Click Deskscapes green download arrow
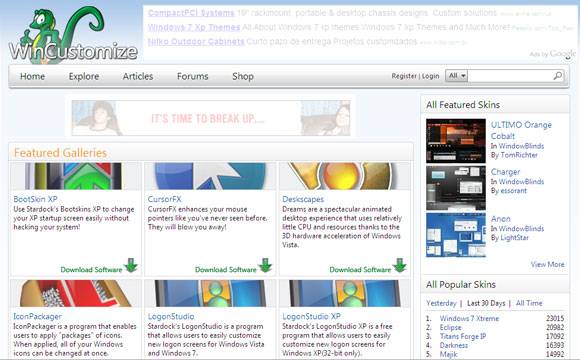The width and height of the screenshot is (580, 360). (400, 265)
